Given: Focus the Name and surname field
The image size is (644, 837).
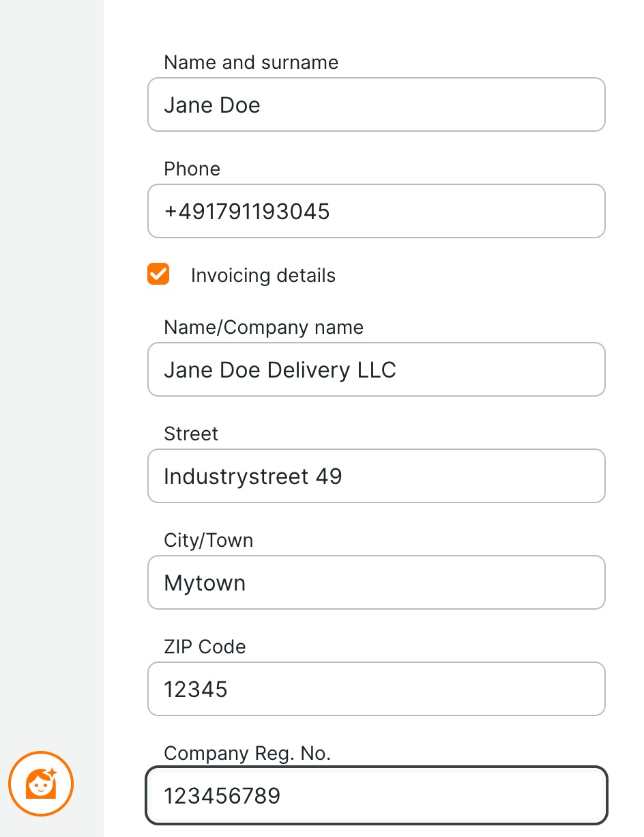Looking at the screenshot, I should [x=376, y=105].
